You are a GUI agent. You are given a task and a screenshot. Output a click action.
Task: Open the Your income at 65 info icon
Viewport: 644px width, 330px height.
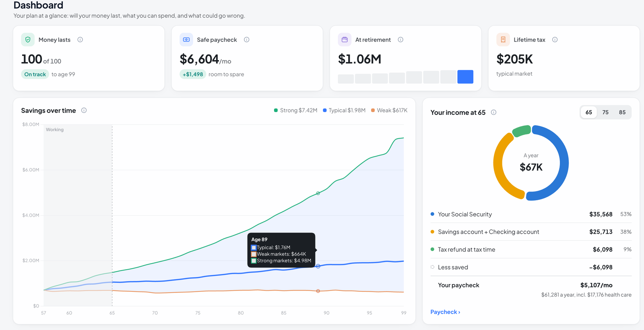click(x=494, y=112)
